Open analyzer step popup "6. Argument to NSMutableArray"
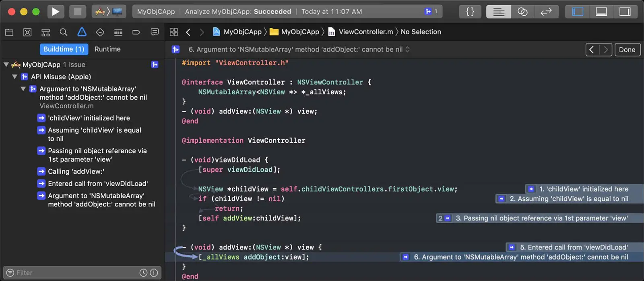644x281 pixels. (299, 49)
